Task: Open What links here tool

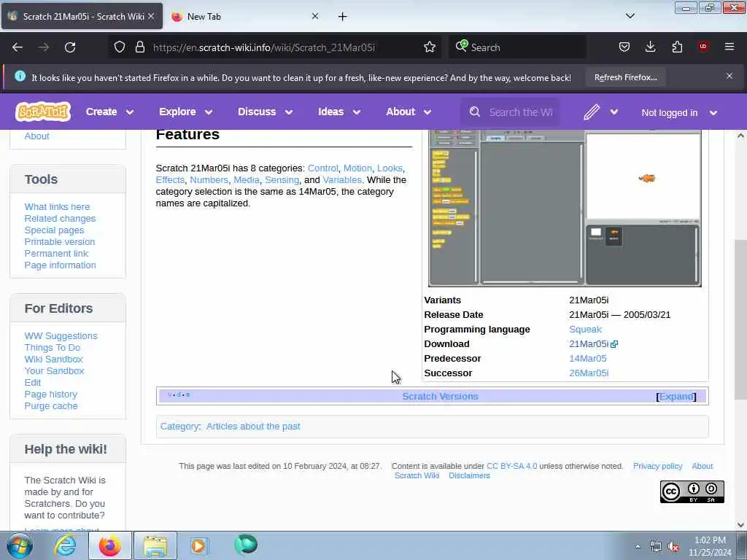Action: [x=57, y=206]
